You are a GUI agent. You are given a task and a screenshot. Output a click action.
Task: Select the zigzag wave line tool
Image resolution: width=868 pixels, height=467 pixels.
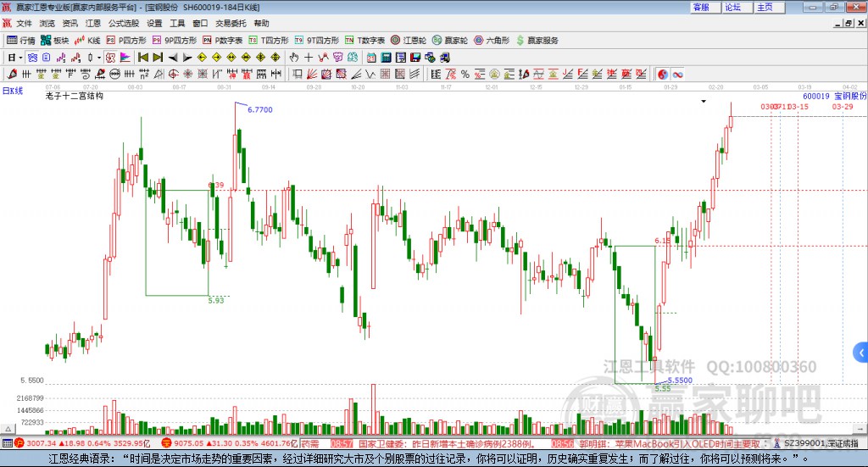tap(370, 74)
